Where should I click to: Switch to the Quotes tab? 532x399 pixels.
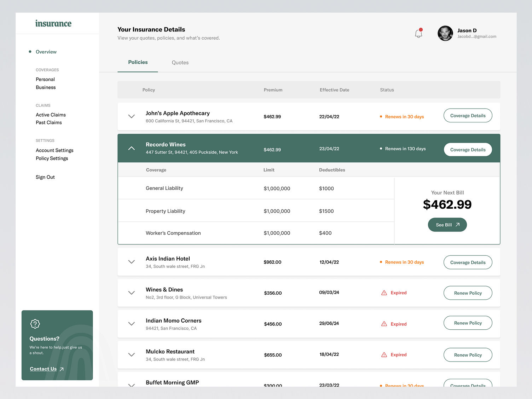tap(180, 62)
